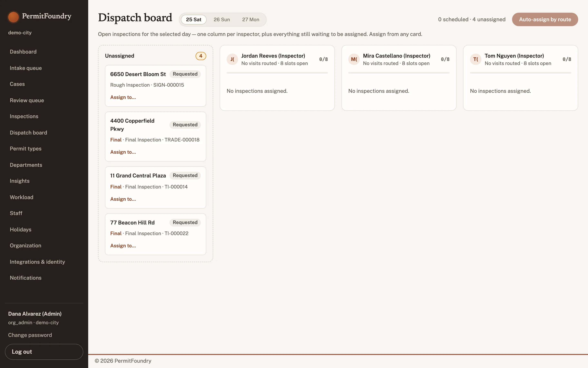Click Mira Castellano 0/8 capacity counter

[445, 59]
